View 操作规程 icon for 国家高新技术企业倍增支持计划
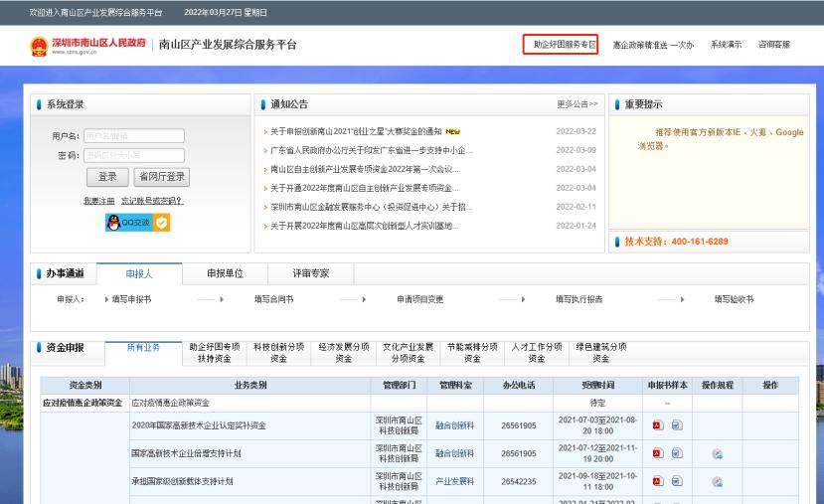This screenshot has height=504, width=824. (717, 453)
